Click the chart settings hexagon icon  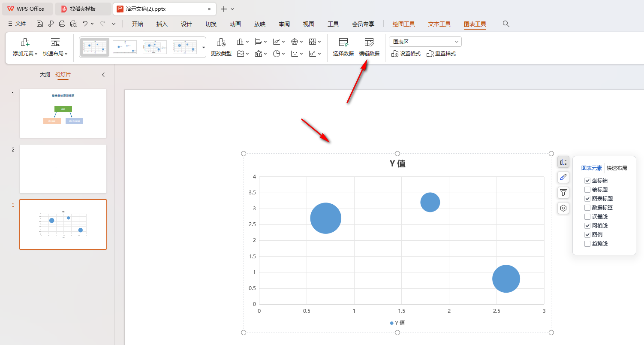tap(563, 208)
